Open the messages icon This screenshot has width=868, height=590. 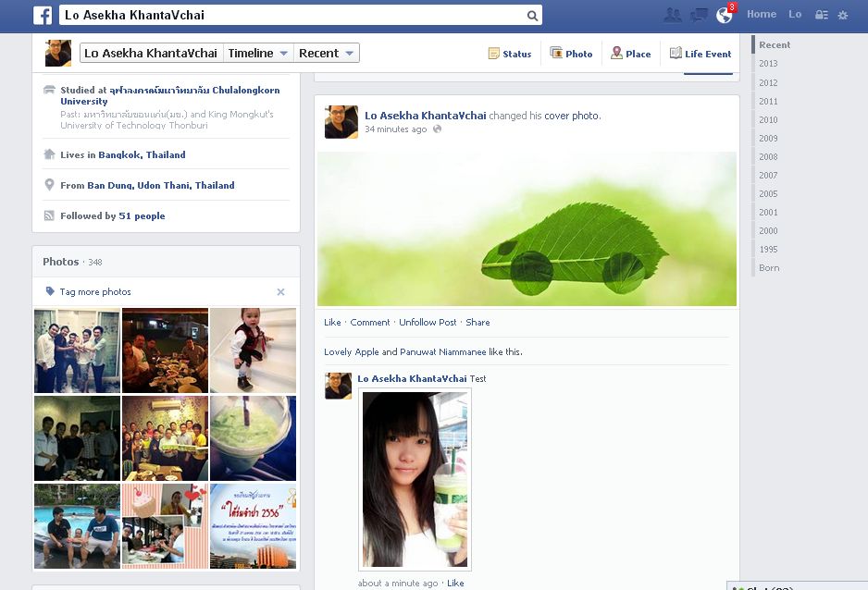coord(699,15)
